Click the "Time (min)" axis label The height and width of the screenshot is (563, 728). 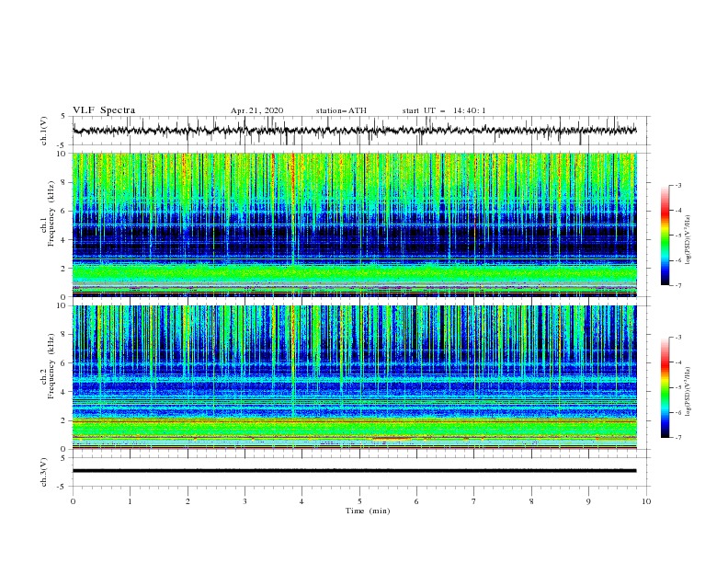tap(368, 511)
